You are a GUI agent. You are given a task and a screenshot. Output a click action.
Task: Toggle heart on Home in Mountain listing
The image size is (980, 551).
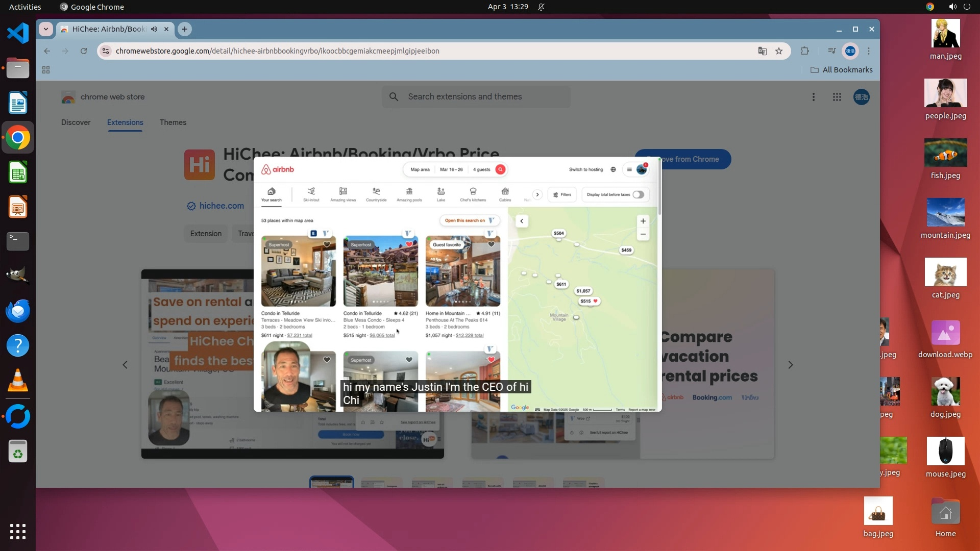tap(491, 244)
